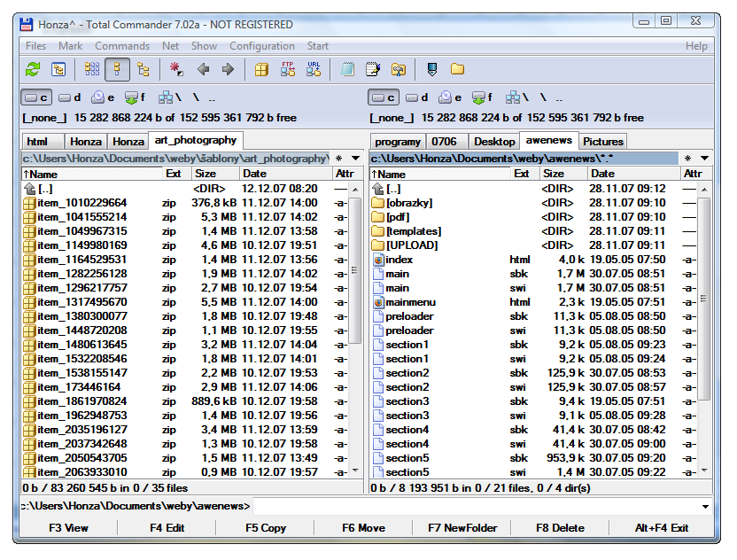Open the Show menu

pos(204,46)
